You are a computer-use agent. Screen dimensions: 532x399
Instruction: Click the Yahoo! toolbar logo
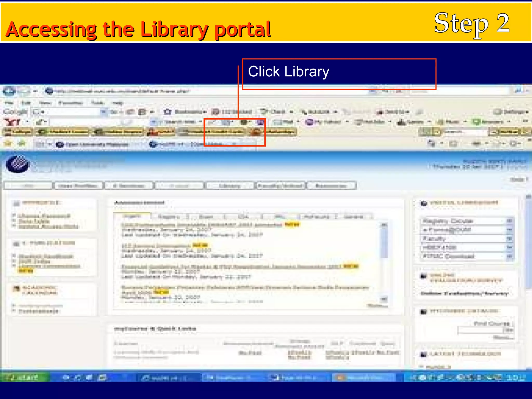click(x=12, y=122)
